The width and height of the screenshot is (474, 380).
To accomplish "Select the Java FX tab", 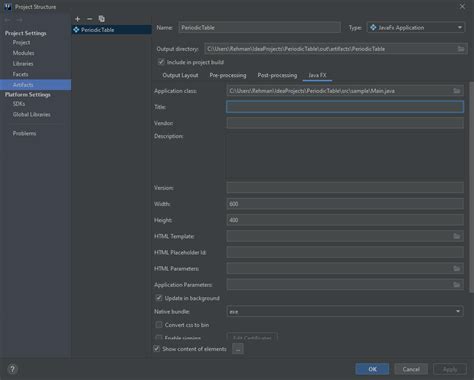I will 317,75.
